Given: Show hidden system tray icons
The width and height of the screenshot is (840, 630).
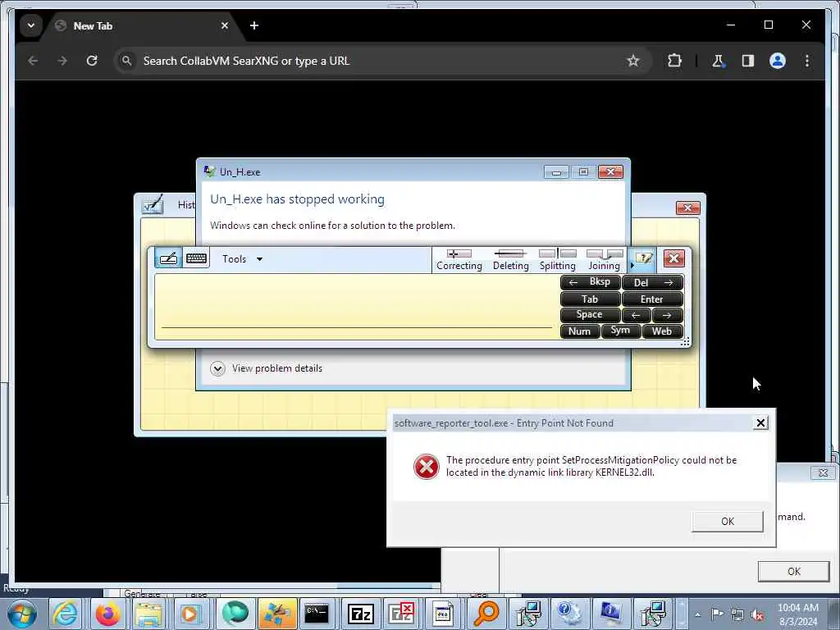Looking at the screenshot, I should pyautogui.click(x=697, y=614).
